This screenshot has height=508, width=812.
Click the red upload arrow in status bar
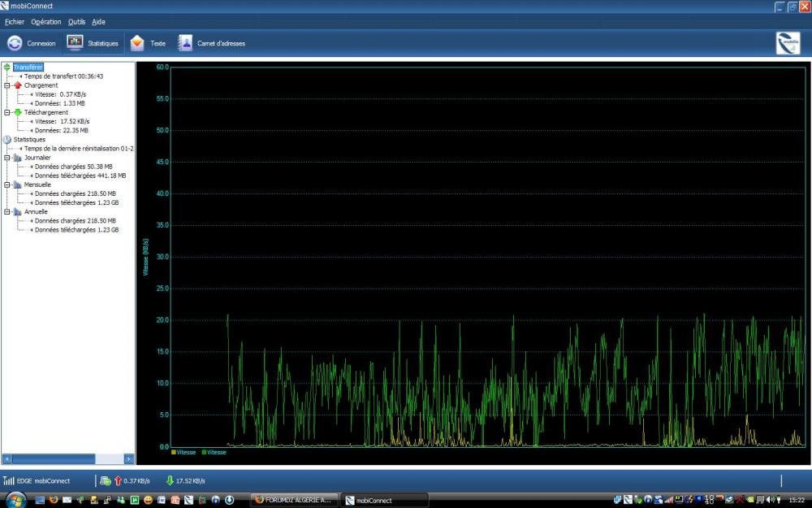click(117, 480)
